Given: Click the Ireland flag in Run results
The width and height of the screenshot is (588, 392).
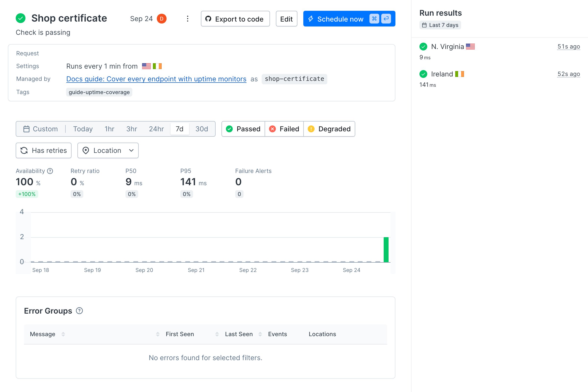Looking at the screenshot, I should pos(460,74).
